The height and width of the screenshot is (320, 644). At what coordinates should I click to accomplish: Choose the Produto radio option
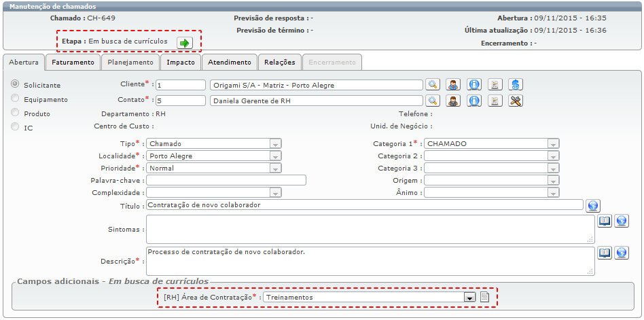[x=15, y=113]
